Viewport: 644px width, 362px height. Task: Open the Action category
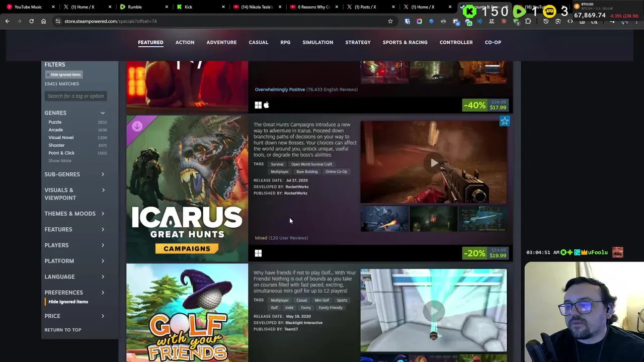pos(185,42)
